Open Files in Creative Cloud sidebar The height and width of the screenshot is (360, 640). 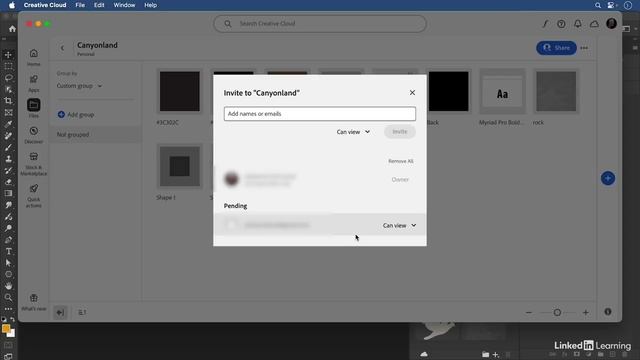(33, 109)
